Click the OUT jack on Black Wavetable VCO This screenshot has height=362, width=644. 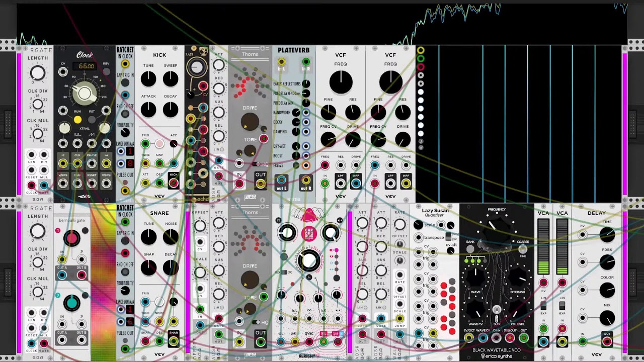pyautogui.click(x=523, y=338)
